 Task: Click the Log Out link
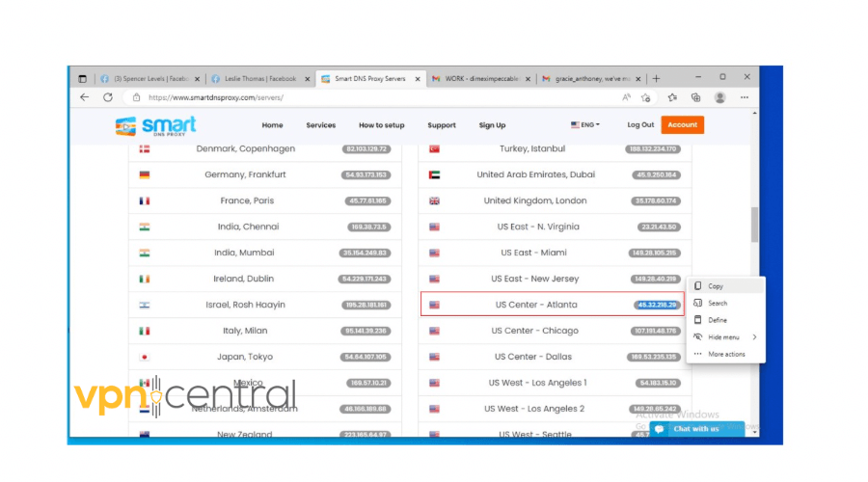point(640,124)
